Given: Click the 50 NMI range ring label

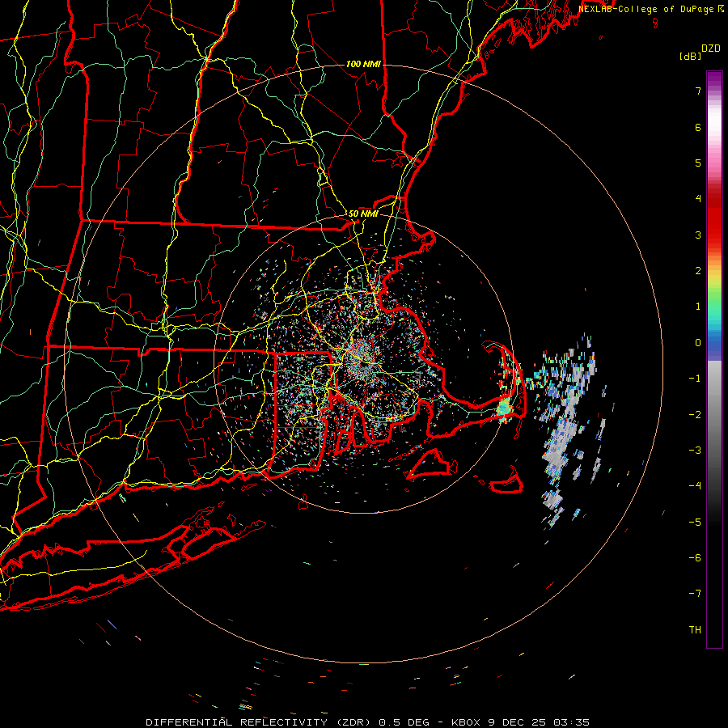Looking at the screenshot, I should click(363, 214).
